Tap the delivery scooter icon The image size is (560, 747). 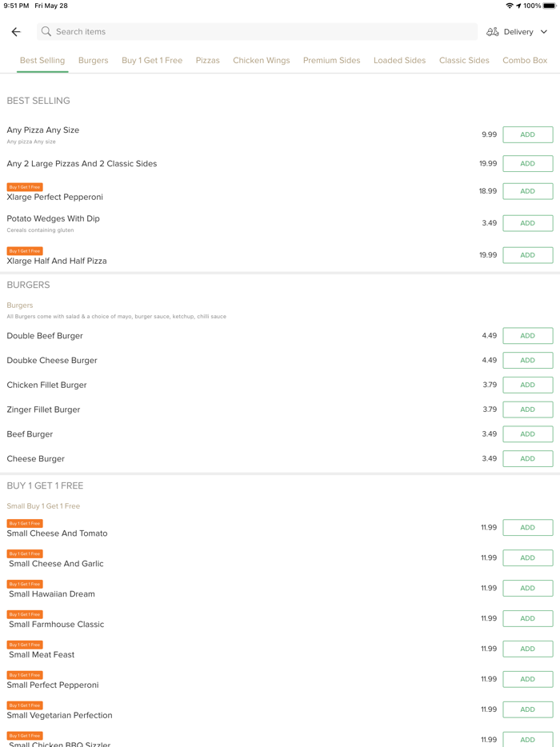pos(493,32)
